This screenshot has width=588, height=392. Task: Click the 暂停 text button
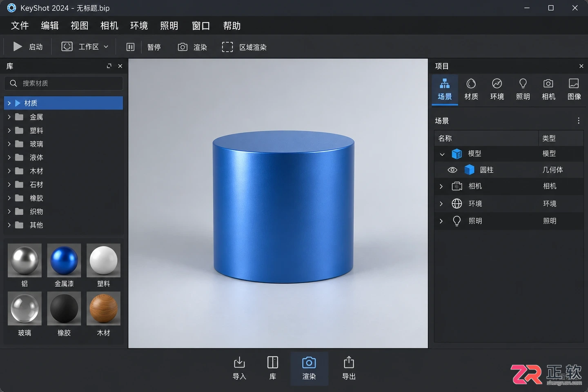pos(154,47)
